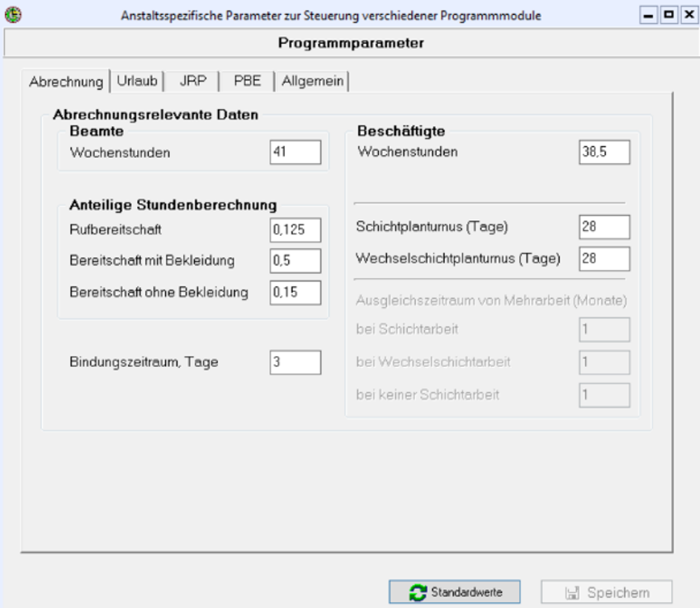Focus the Rufbereitschaft value field
Screen dimensions: 700x608
click(x=295, y=229)
